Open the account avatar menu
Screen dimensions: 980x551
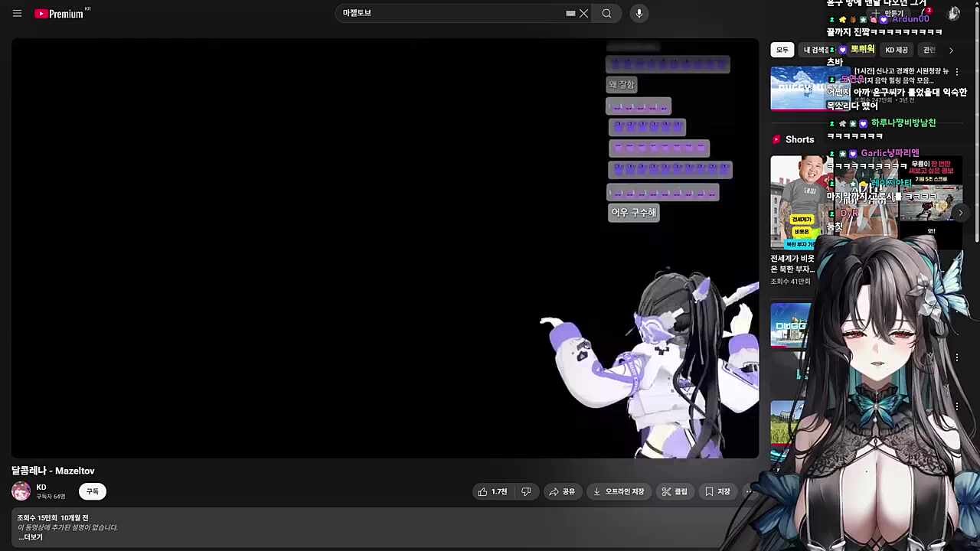pos(954,13)
